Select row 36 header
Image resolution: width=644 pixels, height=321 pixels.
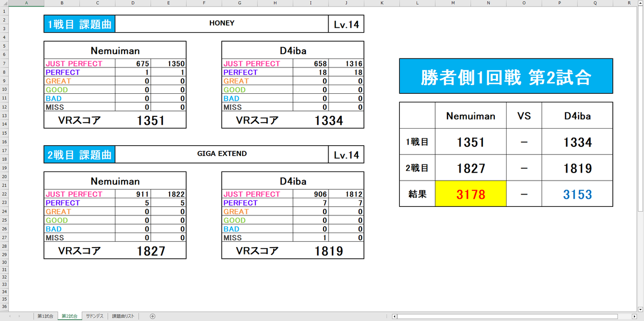[4, 307]
